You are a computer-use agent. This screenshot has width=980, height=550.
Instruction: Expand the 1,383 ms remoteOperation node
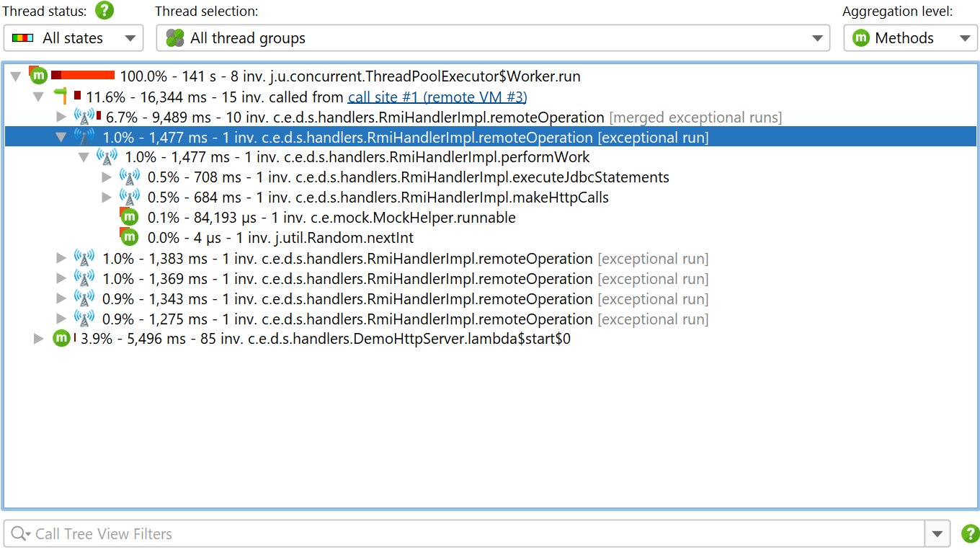click(x=61, y=258)
